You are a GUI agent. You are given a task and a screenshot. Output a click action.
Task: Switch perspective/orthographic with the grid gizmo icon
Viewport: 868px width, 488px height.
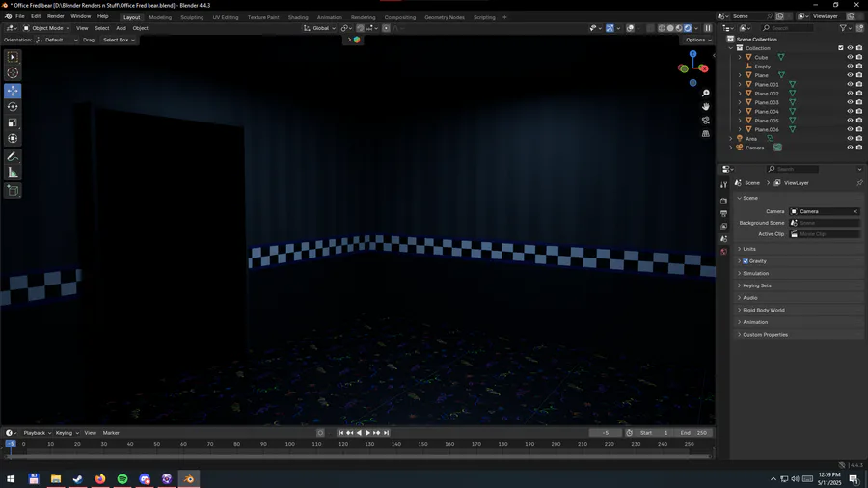pyautogui.click(x=706, y=133)
